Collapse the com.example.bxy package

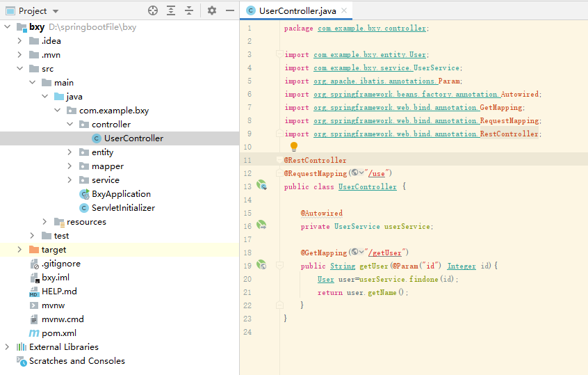click(58, 110)
